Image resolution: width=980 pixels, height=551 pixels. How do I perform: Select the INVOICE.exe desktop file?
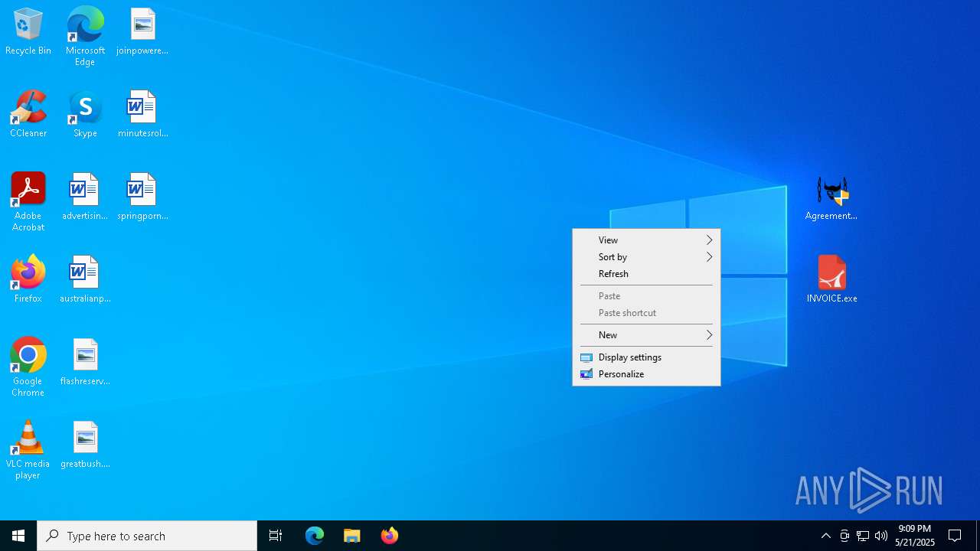[x=831, y=280]
